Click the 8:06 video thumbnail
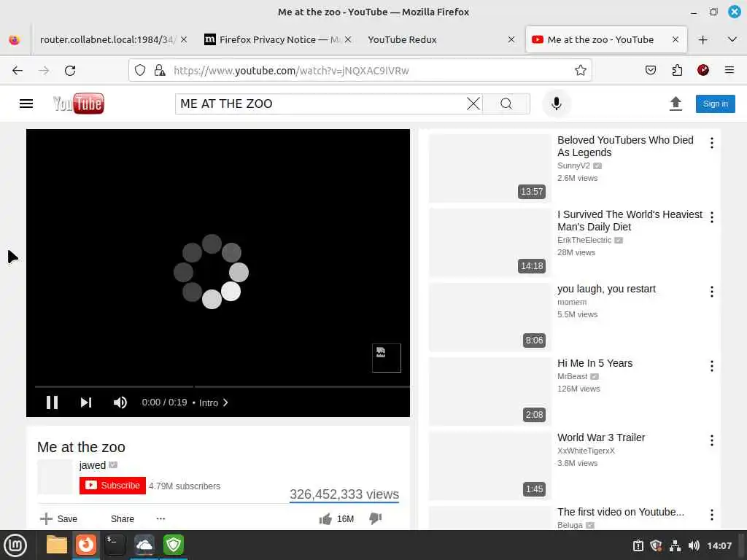Image resolution: width=747 pixels, height=560 pixels. (x=489, y=317)
